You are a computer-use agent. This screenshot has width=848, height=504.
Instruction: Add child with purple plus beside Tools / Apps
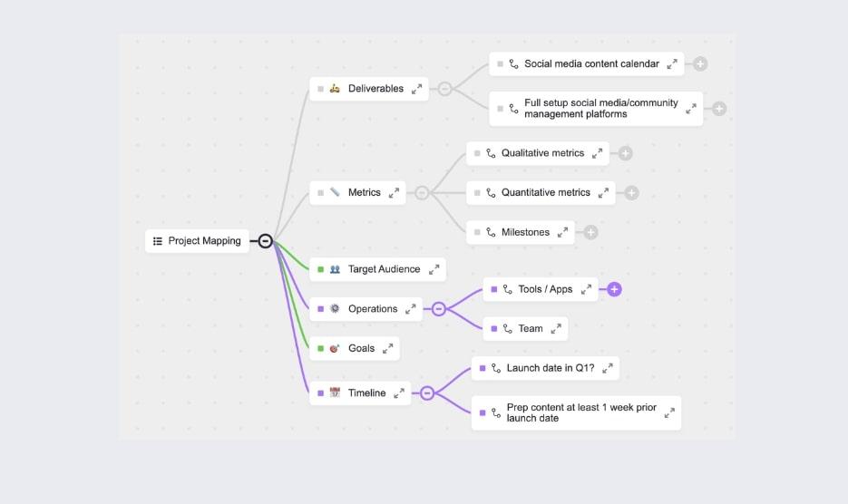(614, 289)
